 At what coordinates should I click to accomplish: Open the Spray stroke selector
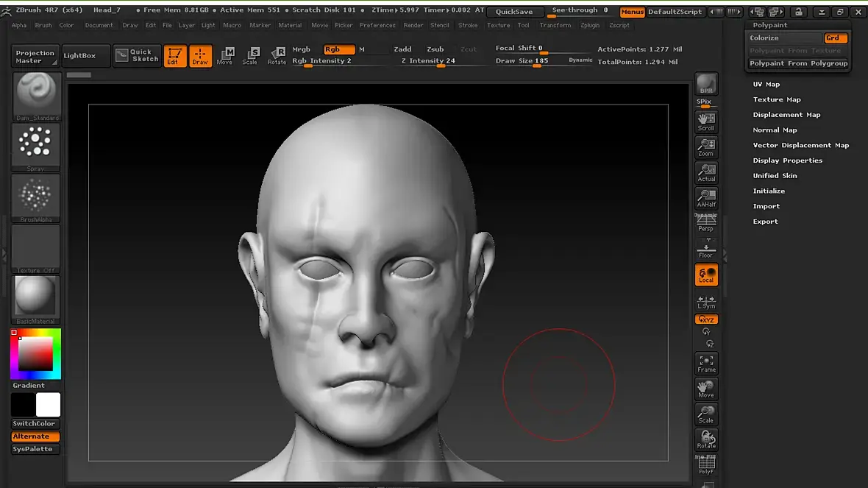(x=36, y=146)
